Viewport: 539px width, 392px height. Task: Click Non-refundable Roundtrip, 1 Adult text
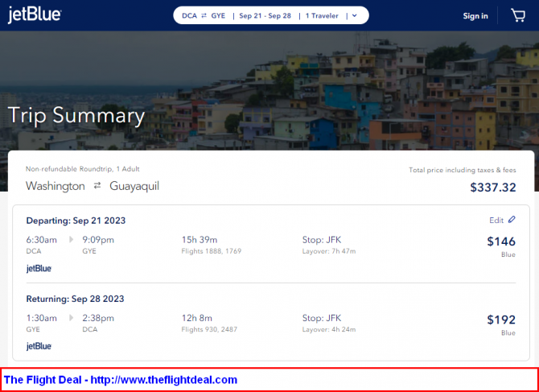pyautogui.click(x=83, y=169)
